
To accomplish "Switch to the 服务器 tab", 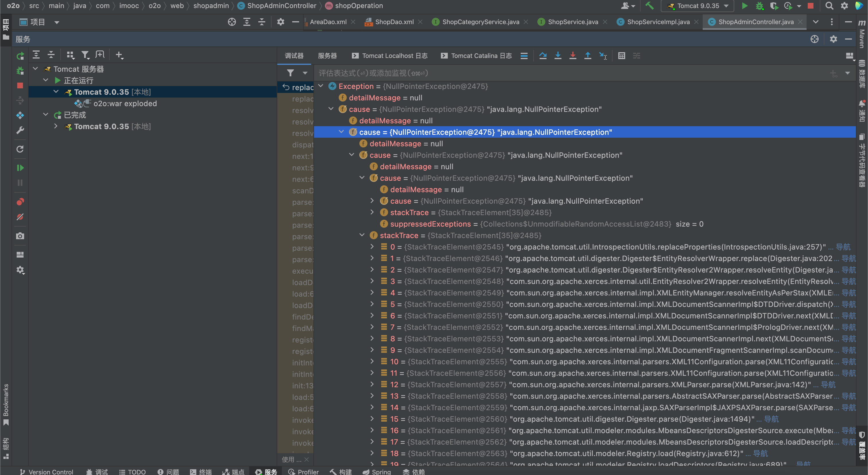I will pyautogui.click(x=328, y=56).
